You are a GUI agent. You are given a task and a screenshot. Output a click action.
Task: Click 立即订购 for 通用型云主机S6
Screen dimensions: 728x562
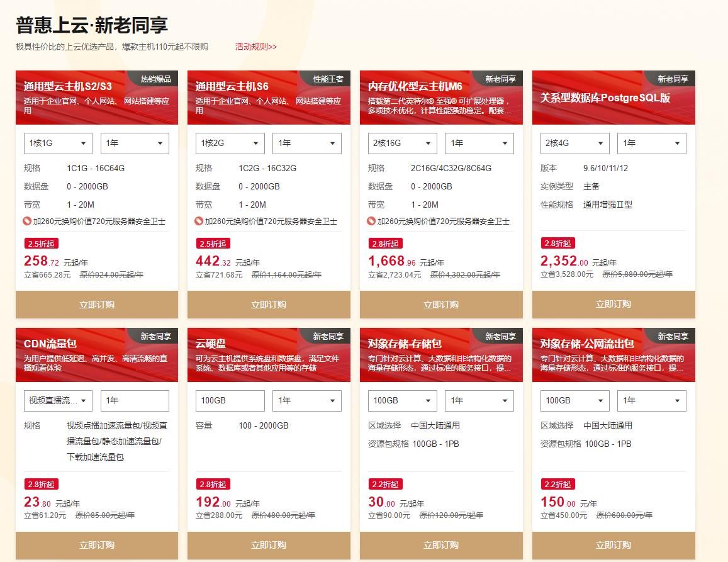click(x=269, y=304)
